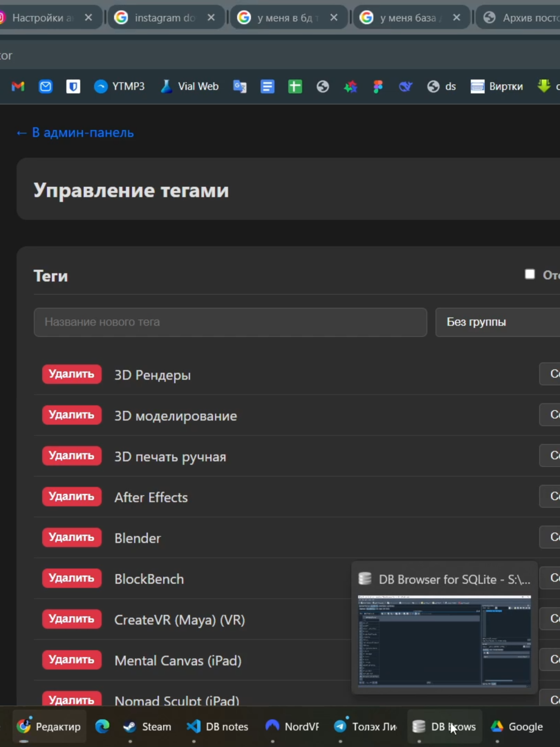Screen dimensions: 560x747
Task: Open the blue envelope mail bookmark
Action: coord(46,87)
